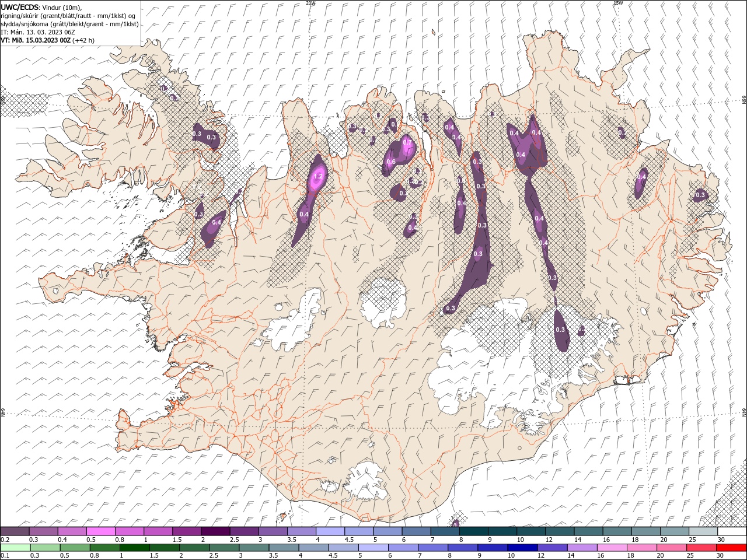The height and width of the screenshot is (560, 747).
Task: Click the pale grey 25–30 top-row swatch
Action: (703, 531)
